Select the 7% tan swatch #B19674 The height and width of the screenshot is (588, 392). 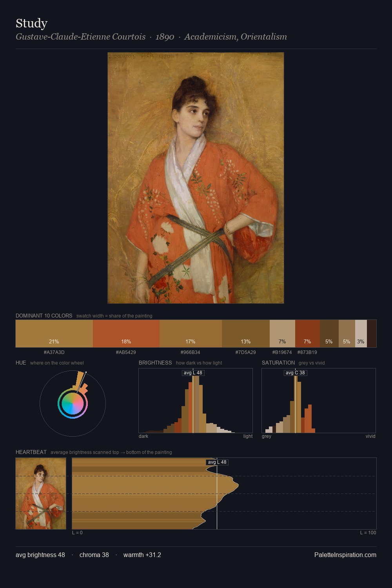pyautogui.click(x=282, y=334)
